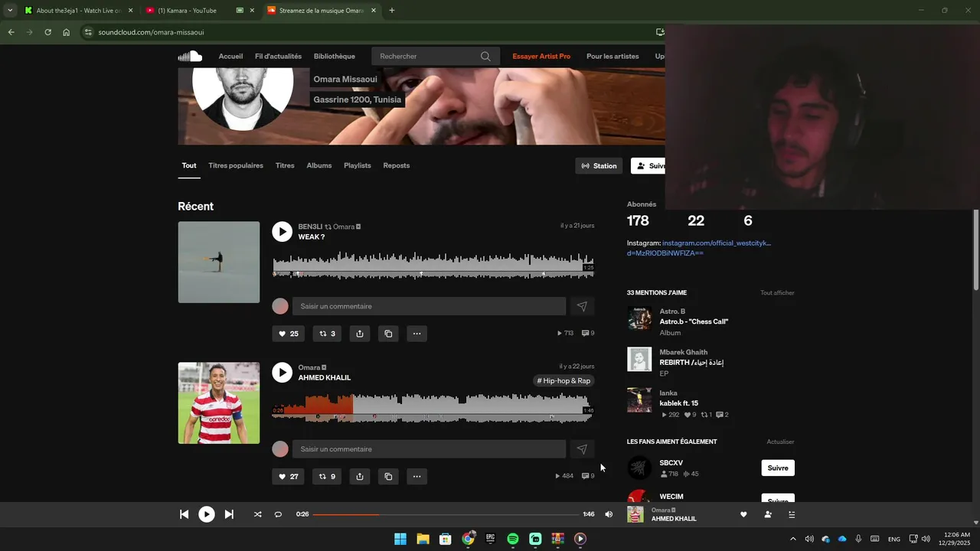Share the WEAK ? track

tap(359, 334)
